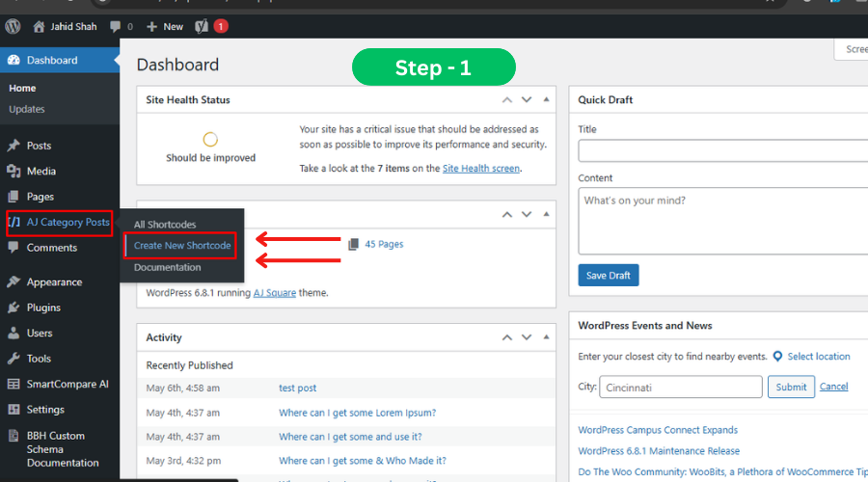Screen dimensions: 868x482
Task: Collapse the At a Glance panel
Action: (x=546, y=214)
